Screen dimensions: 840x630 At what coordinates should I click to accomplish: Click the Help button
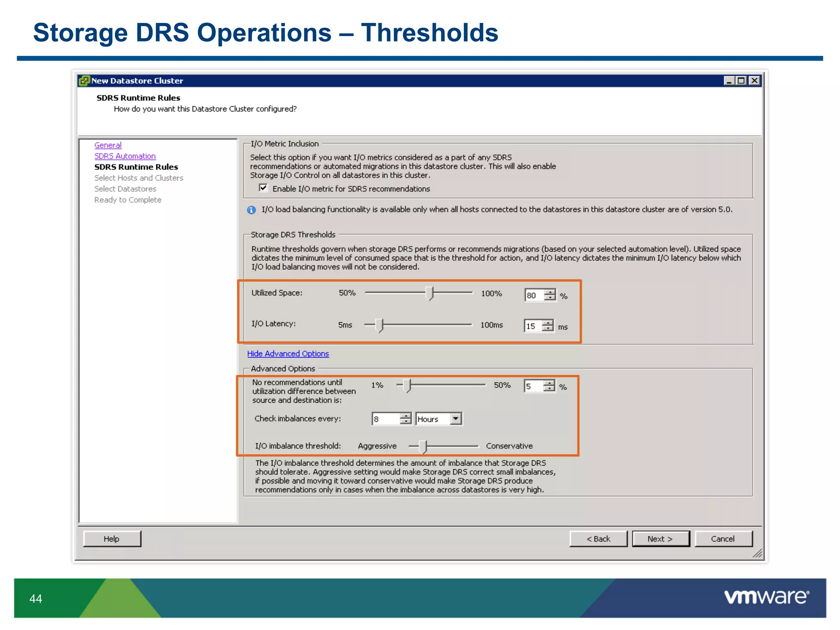(x=112, y=539)
